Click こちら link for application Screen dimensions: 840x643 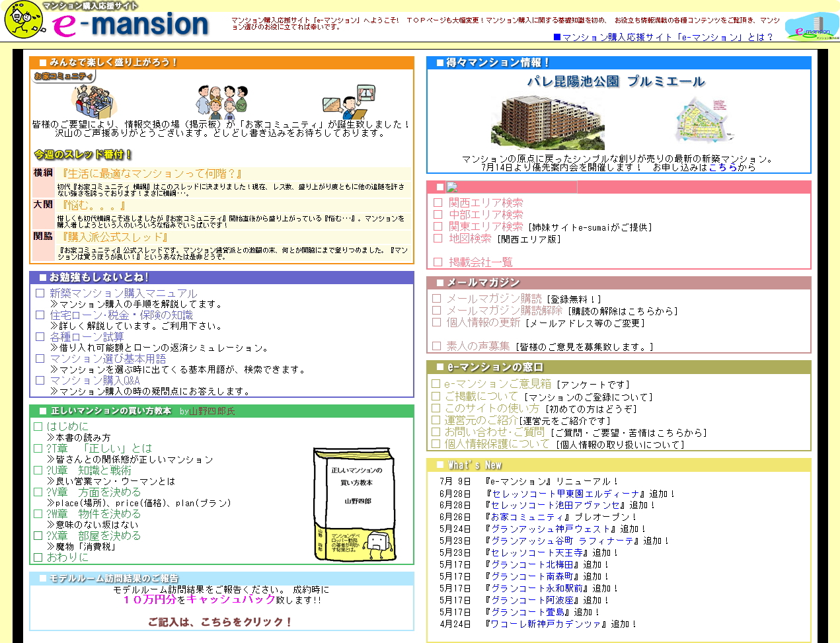[722, 168]
